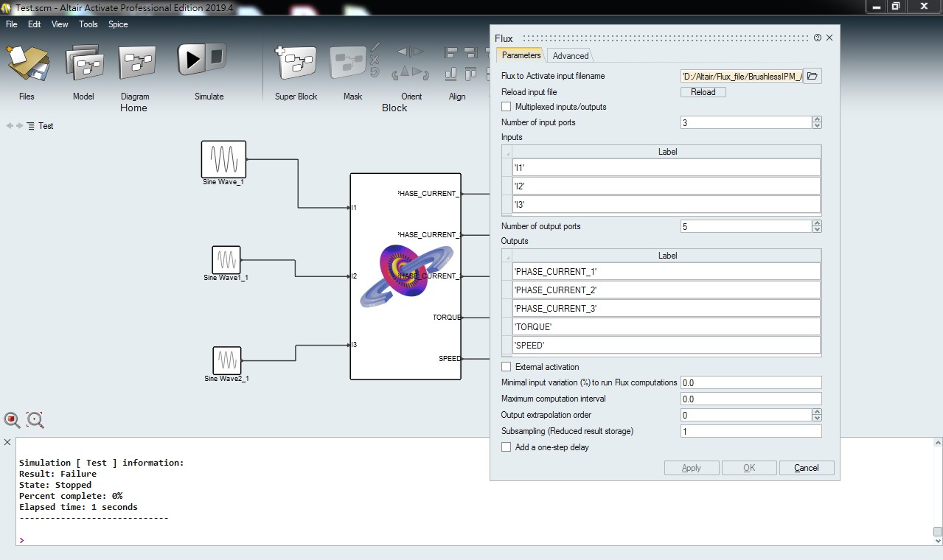Image resolution: width=943 pixels, height=560 pixels.
Task: Align blocks to bottom edge icon
Action: [450, 74]
